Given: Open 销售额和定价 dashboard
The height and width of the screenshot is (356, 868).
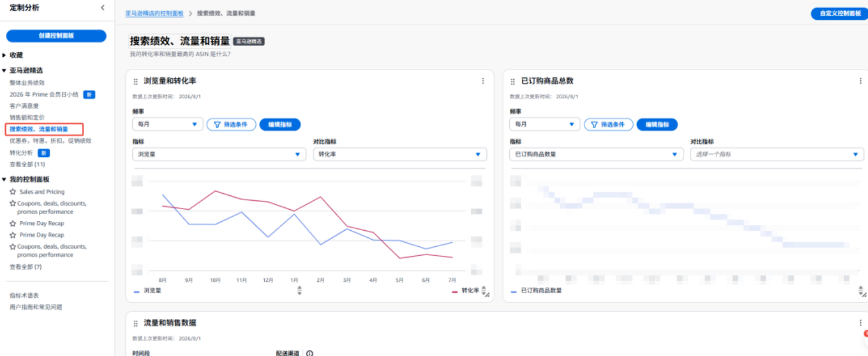Looking at the screenshot, I should [27, 117].
